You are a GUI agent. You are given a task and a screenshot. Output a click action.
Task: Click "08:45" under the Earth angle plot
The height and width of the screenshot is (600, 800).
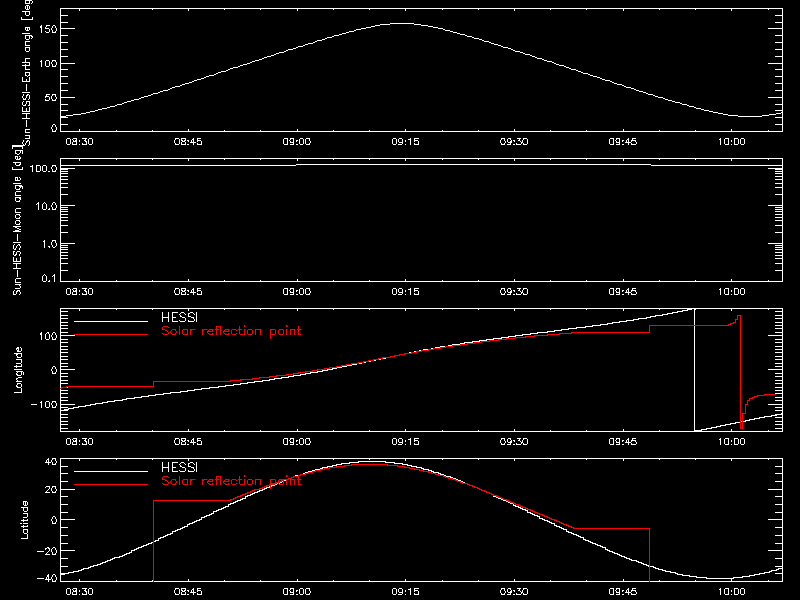tap(188, 142)
